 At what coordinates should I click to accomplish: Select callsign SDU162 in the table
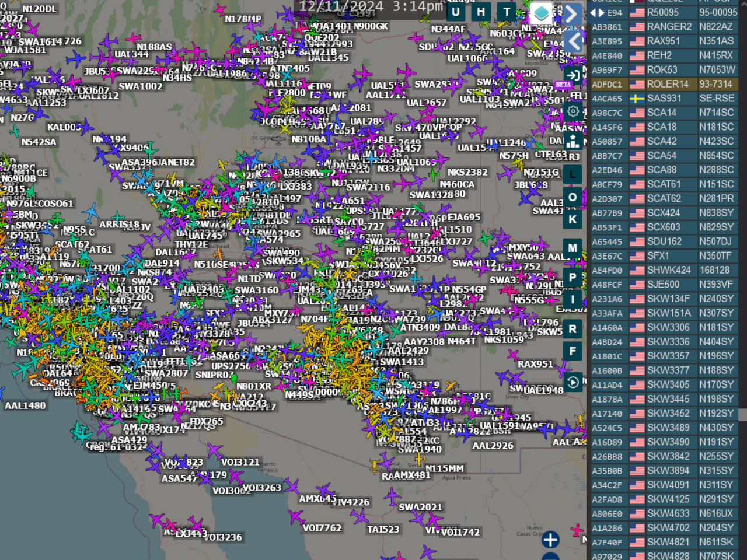pyautogui.click(x=664, y=242)
